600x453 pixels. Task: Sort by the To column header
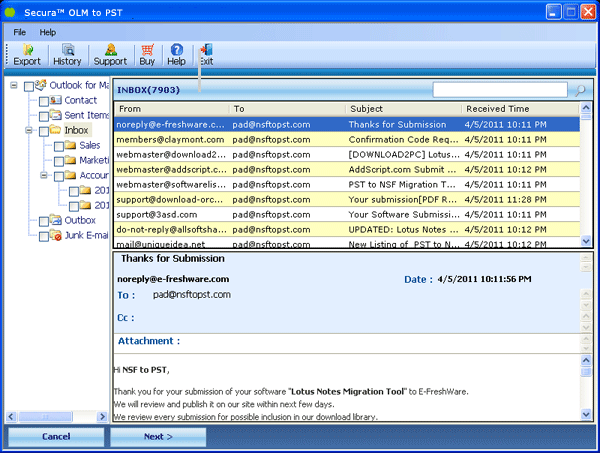(x=289, y=109)
